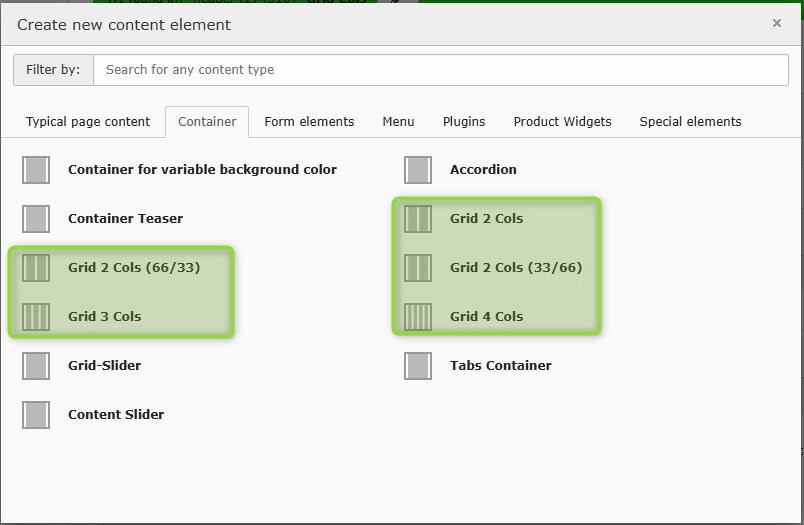
Task: Click the Grid 2 Cols (66/33) icon
Action: click(36, 268)
